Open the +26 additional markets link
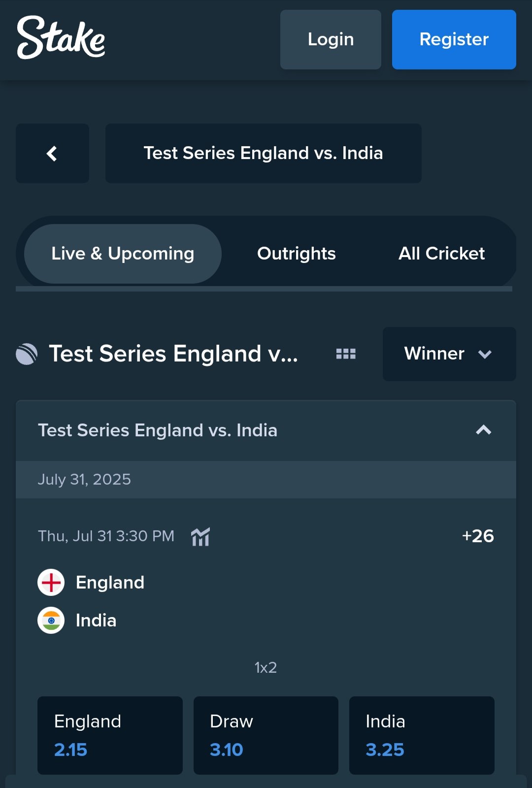The height and width of the screenshot is (788, 532). (478, 536)
